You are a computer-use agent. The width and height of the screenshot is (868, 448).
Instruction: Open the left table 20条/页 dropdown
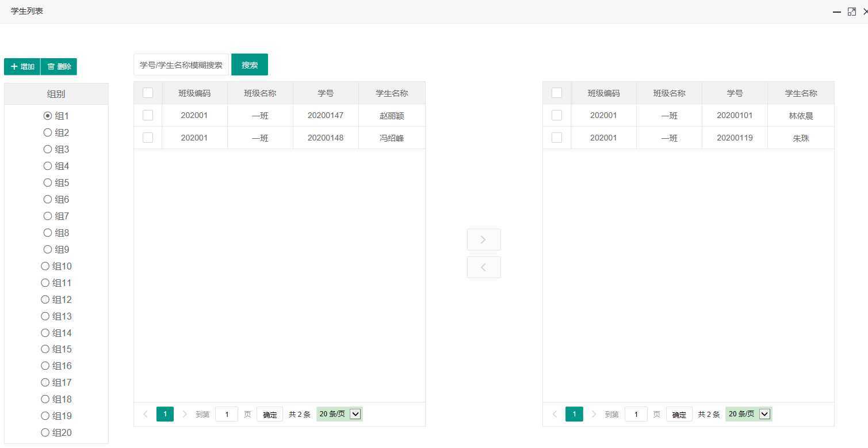pyautogui.click(x=339, y=414)
